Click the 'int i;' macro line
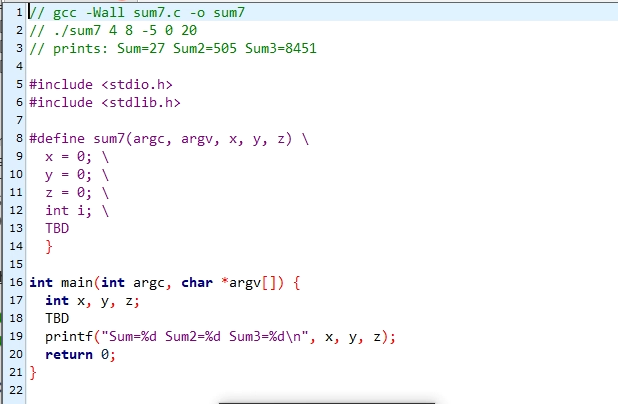This screenshot has width=618, height=404. 77,210
